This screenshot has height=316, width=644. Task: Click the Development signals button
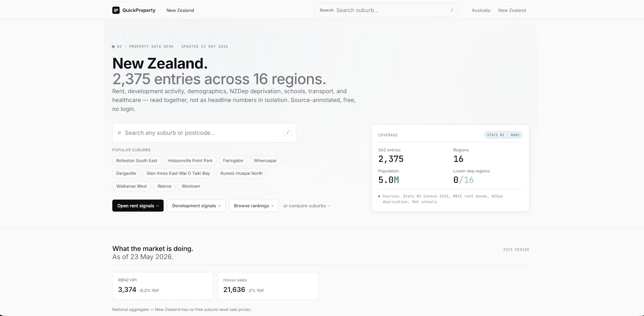pos(196,206)
